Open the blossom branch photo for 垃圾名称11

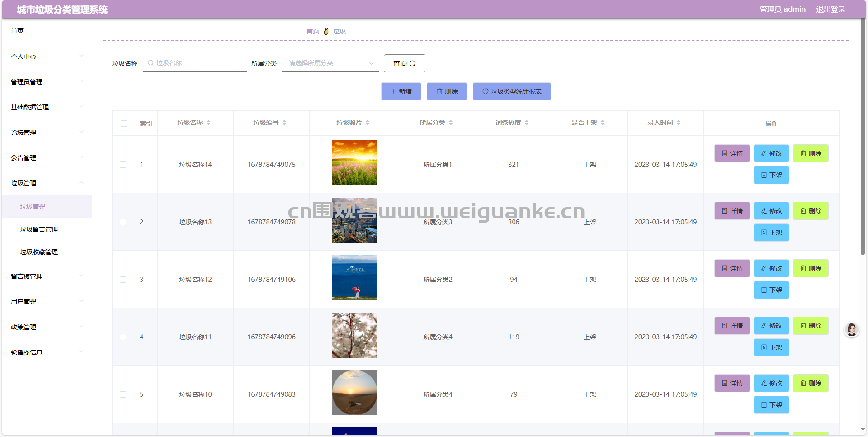point(355,335)
